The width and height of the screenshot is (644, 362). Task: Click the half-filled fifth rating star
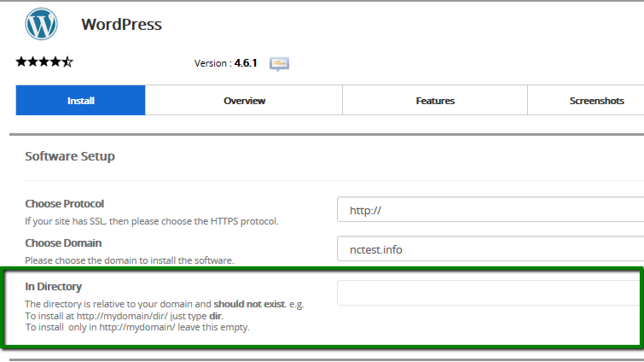pyautogui.click(x=68, y=62)
